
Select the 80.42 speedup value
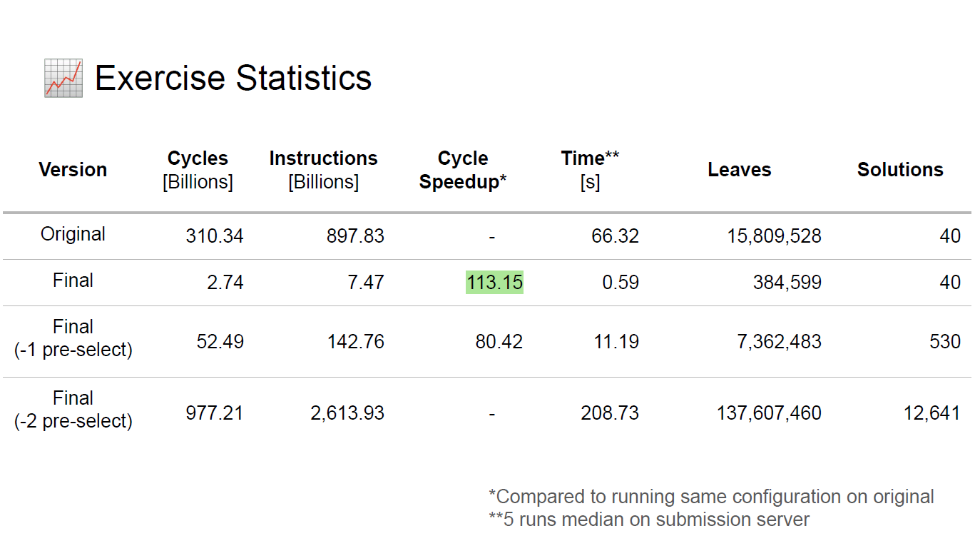pyautogui.click(x=499, y=342)
